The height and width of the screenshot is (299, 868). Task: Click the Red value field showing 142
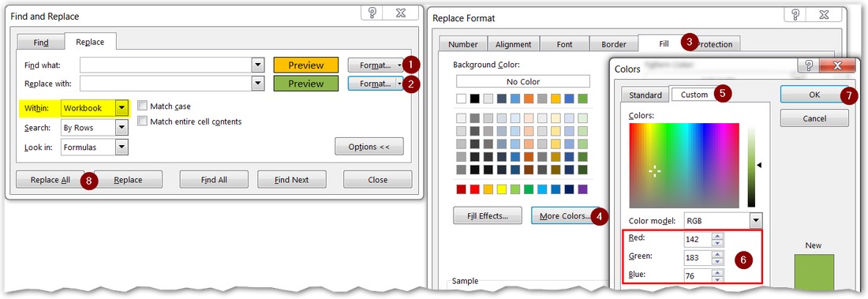click(697, 240)
